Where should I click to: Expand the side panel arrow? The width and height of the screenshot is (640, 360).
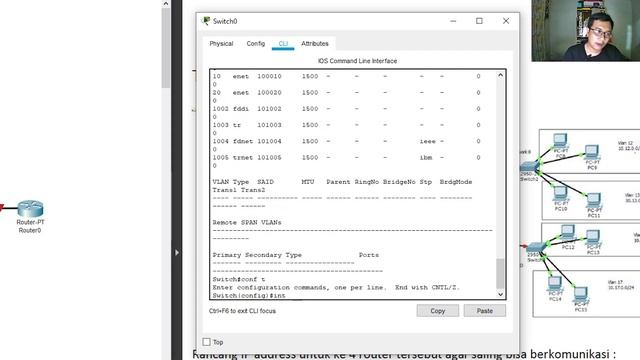(177, 253)
